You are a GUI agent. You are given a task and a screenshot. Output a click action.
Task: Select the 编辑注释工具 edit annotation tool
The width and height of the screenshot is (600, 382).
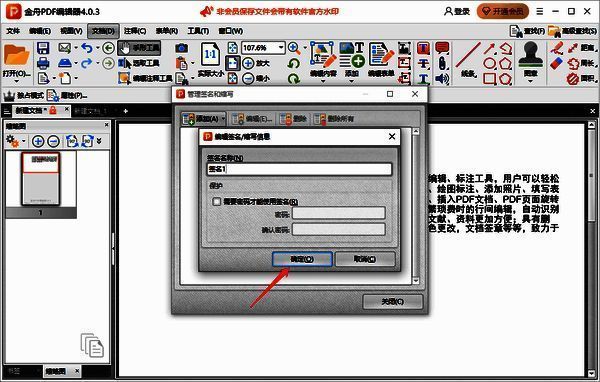coord(145,78)
